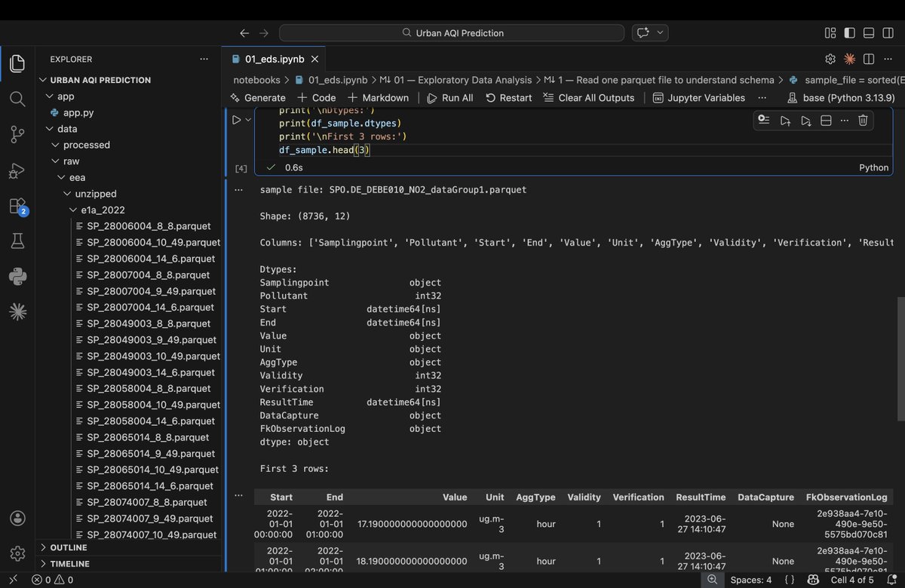
Task: Open the notifications bell in status bar
Action: click(891, 580)
